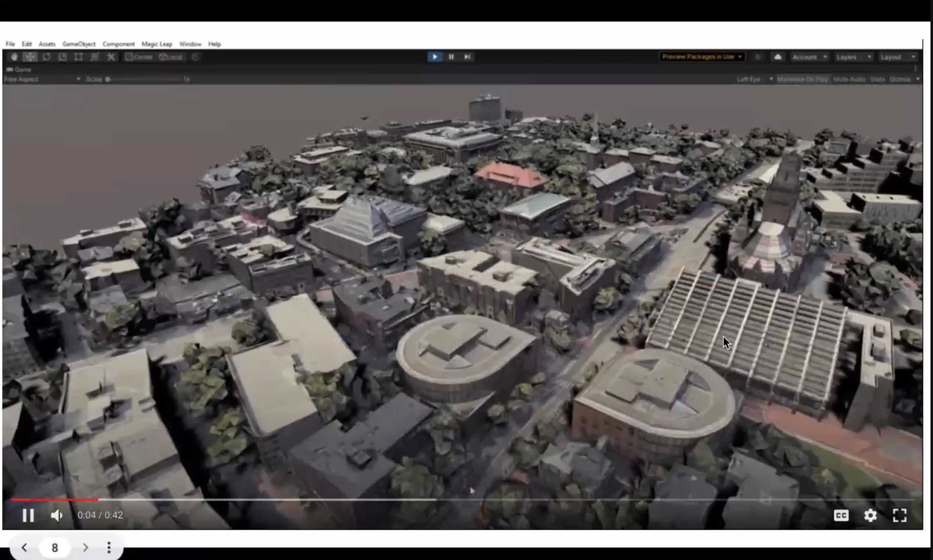Select the Rotate tool

pos(46,57)
